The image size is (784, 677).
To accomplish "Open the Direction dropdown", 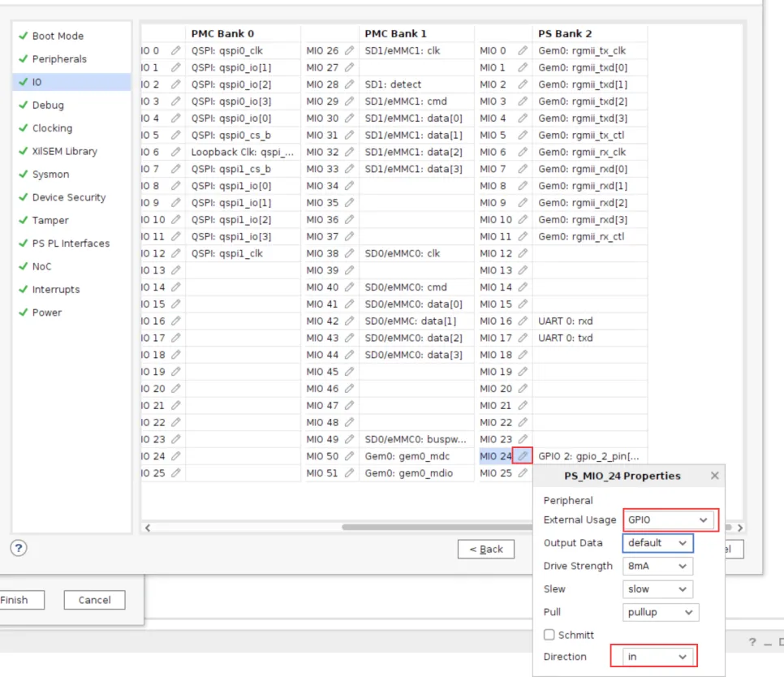I will coord(659,657).
